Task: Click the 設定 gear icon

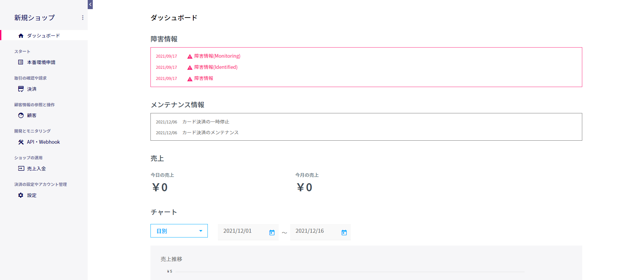Action: pyautogui.click(x=21, y=195)
